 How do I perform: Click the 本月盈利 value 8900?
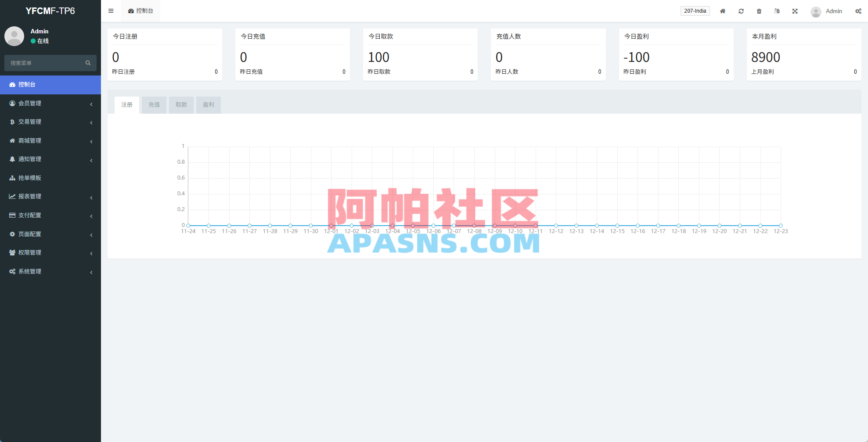point(766,57)
